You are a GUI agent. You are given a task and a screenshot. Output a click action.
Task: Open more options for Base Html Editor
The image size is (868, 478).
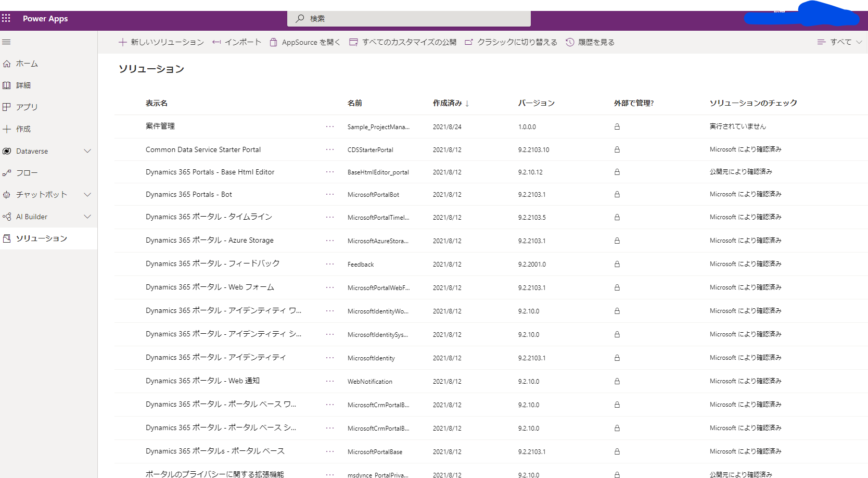[330, 172]
